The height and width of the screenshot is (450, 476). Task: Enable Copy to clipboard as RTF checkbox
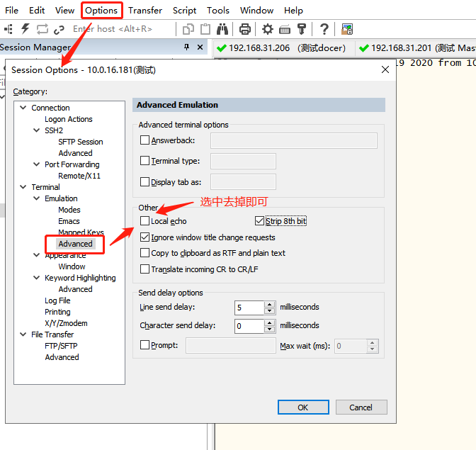click(144, 253)
